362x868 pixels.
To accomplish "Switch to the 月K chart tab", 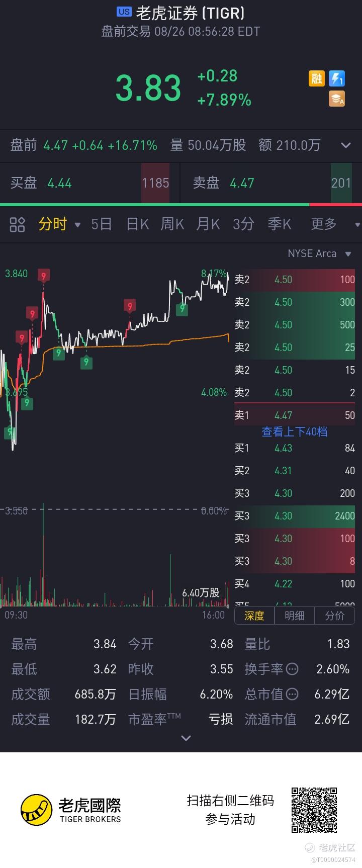I will 208,224.
